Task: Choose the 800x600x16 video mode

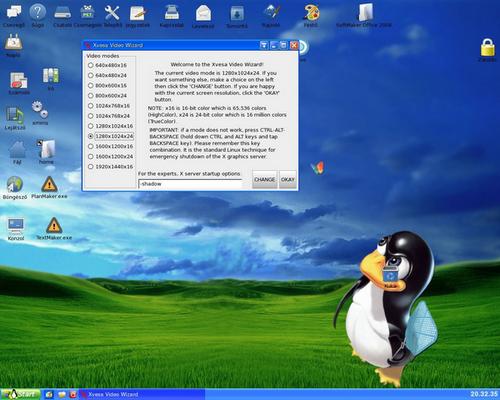Action: 107,86
